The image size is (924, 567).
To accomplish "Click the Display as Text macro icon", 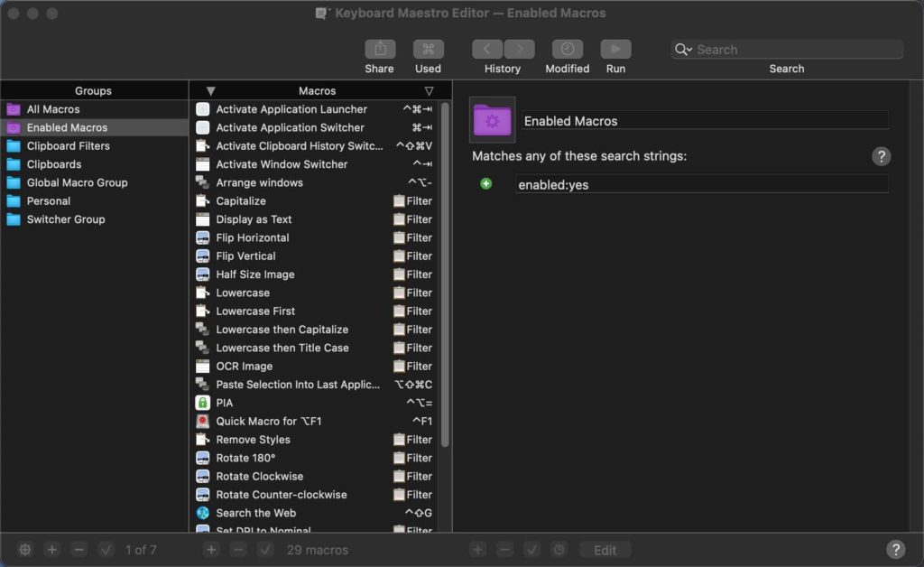I will tap(203, 219).
